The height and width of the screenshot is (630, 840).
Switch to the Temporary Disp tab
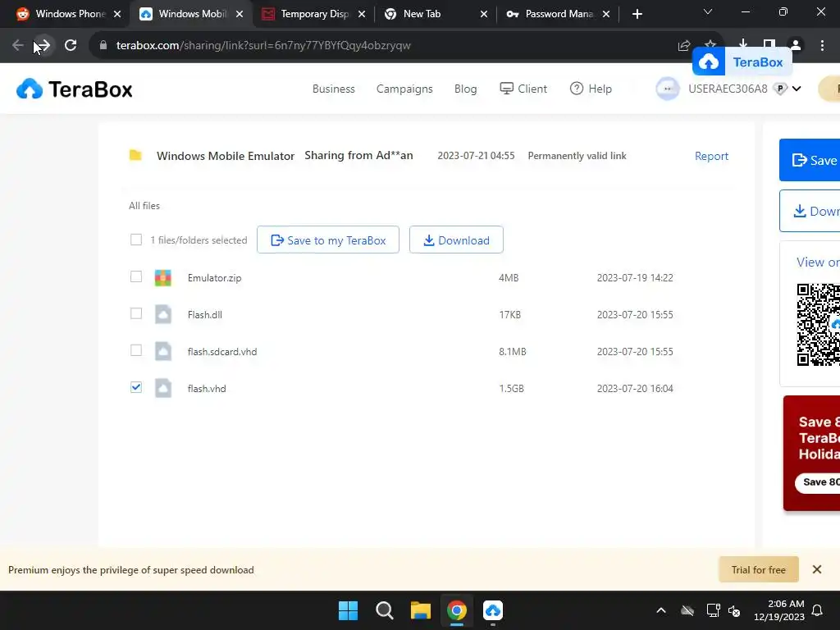pos(313,14)
